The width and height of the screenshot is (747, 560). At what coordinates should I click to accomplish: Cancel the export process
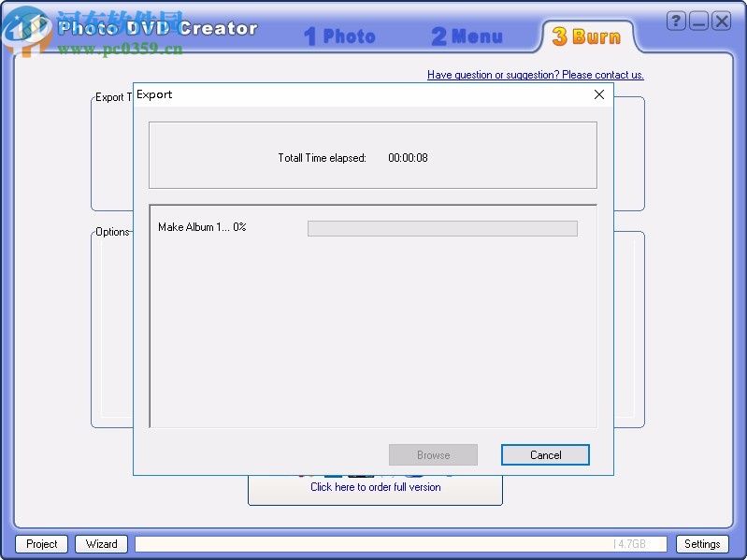pyautogui.click(x=545, y=454)
